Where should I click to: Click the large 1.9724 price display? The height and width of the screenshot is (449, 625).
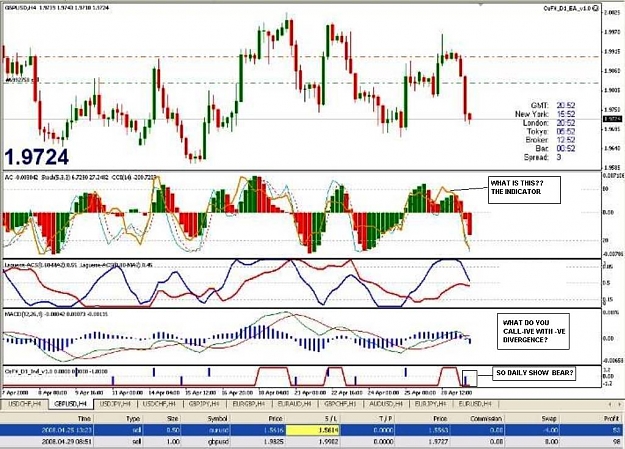coord(37,157)
